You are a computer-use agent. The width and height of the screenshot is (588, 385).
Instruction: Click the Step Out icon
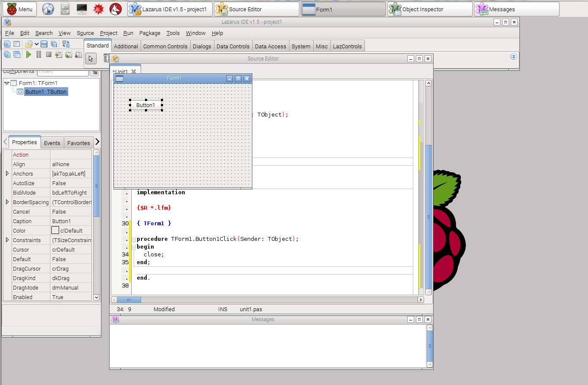tap(79, 54)
